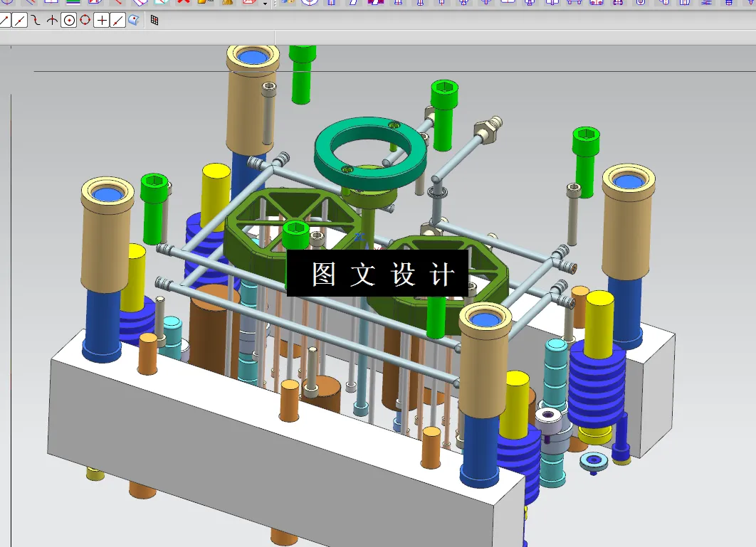Toggle the Quadrant Point snap option

[83, 20]
